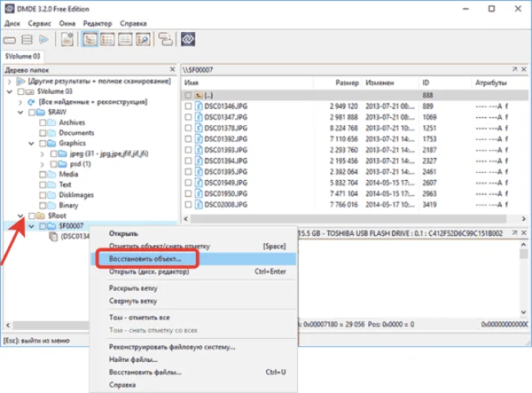This screenshot has height=393, width=532.
Task: Close the Дерево папок panel
Action: tap(172, 69)
